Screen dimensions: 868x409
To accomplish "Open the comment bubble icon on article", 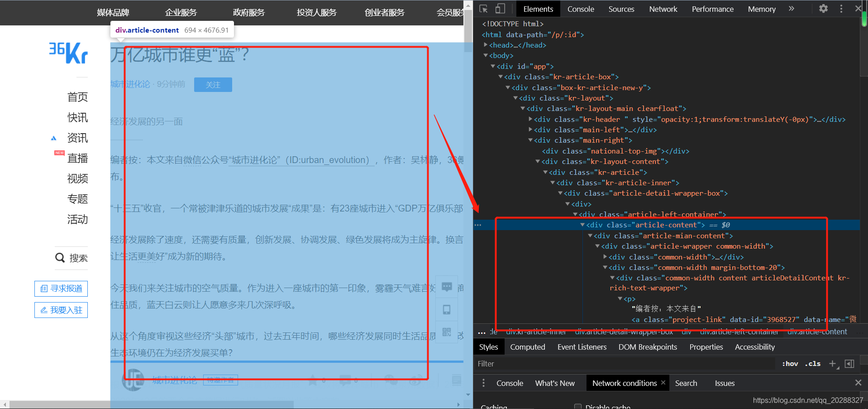I will [447, 287].
